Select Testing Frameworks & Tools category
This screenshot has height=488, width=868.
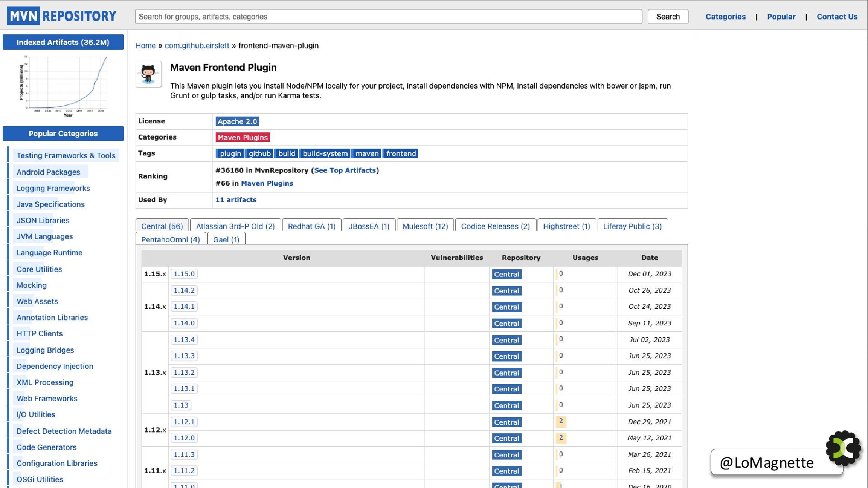click(x=66, y=155)
